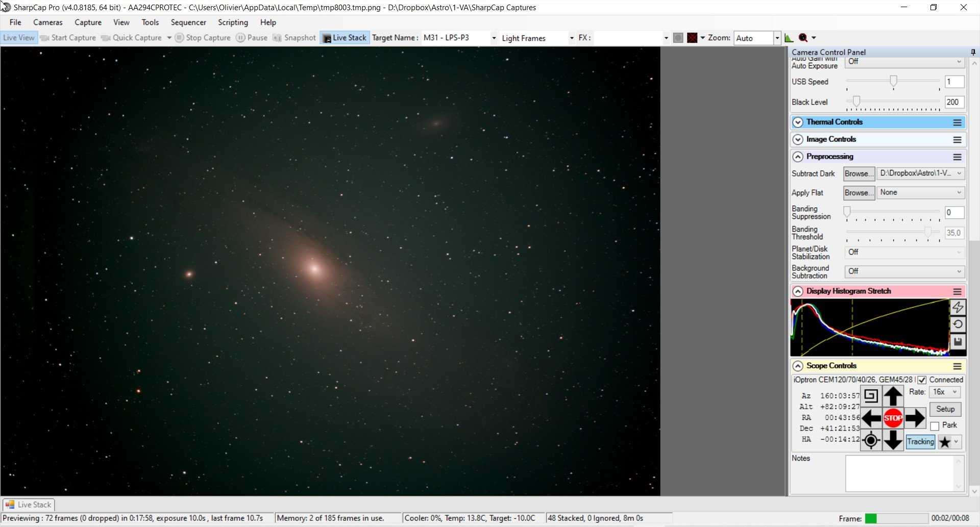The width and height of the screenshot is (980, 527).
Task: Open the Scripting menu
Action: [x=233, y=22]
